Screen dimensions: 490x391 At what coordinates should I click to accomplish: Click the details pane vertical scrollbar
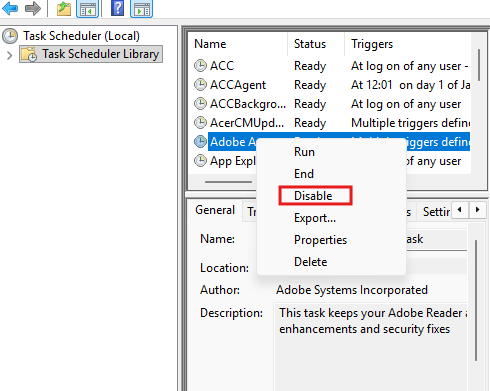pyautogui.click(x=476, y=300)
